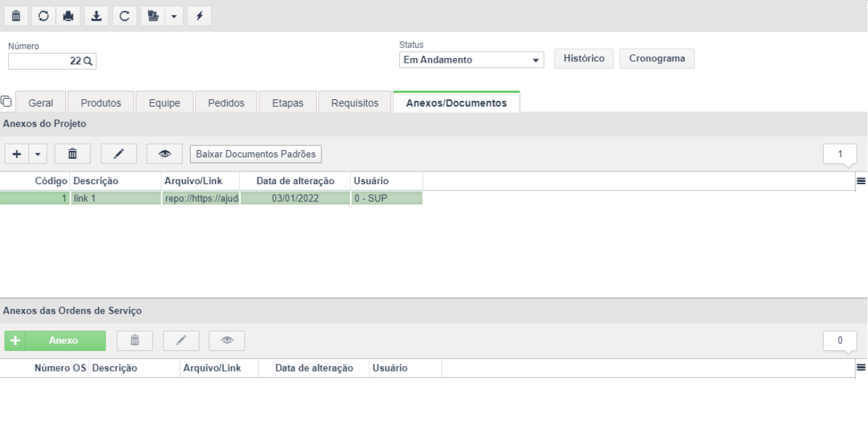Click the green Anexo add button
The image size is (868, 435).
55,340
